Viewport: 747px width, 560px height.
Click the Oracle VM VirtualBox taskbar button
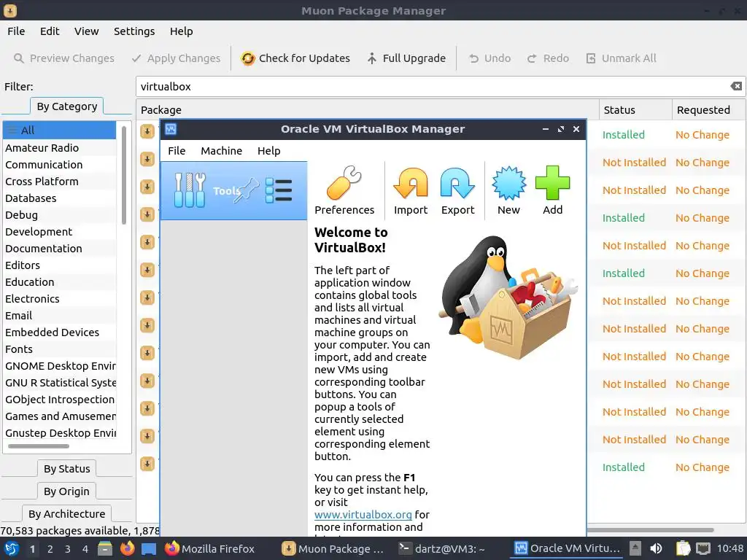568,548
